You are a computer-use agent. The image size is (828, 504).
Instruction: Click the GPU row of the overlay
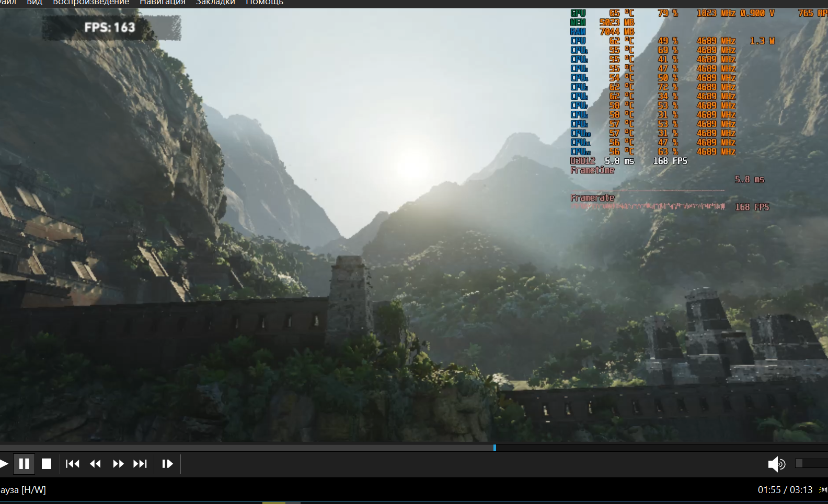(x=698, y=13)
